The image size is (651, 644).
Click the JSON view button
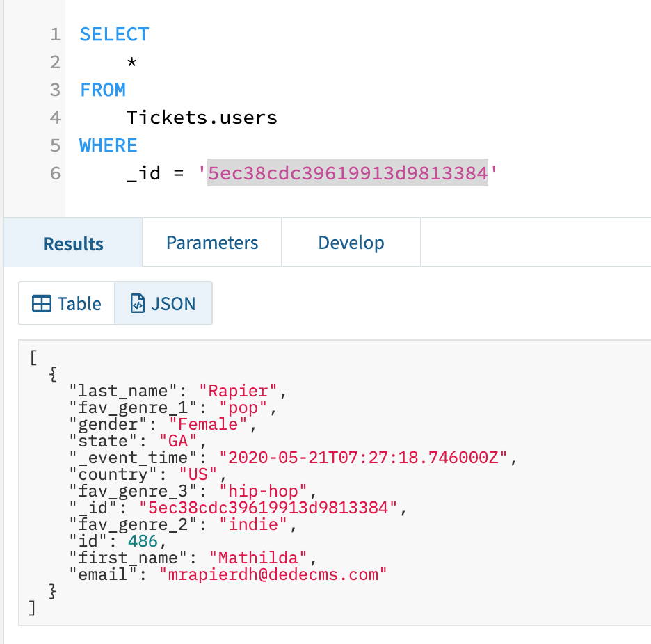163,303
